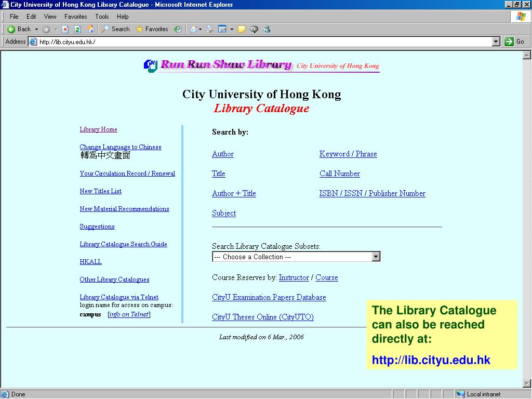Open Library Catalogue via Telnet link
532x399 pixels.
point(119,297)
